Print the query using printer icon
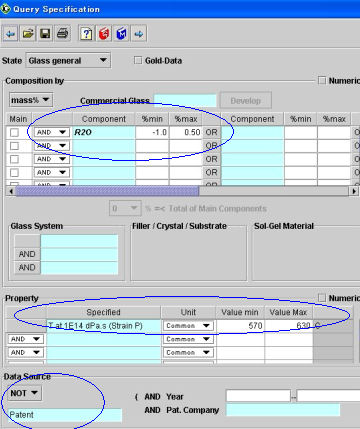The height and width of the screenshot is (429, 360). pos(63,34)
